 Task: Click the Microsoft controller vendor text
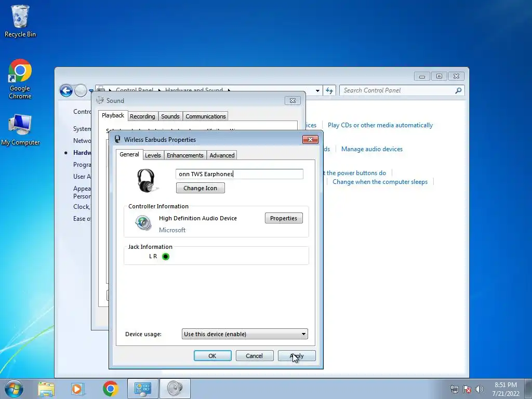tap(172, 230)
